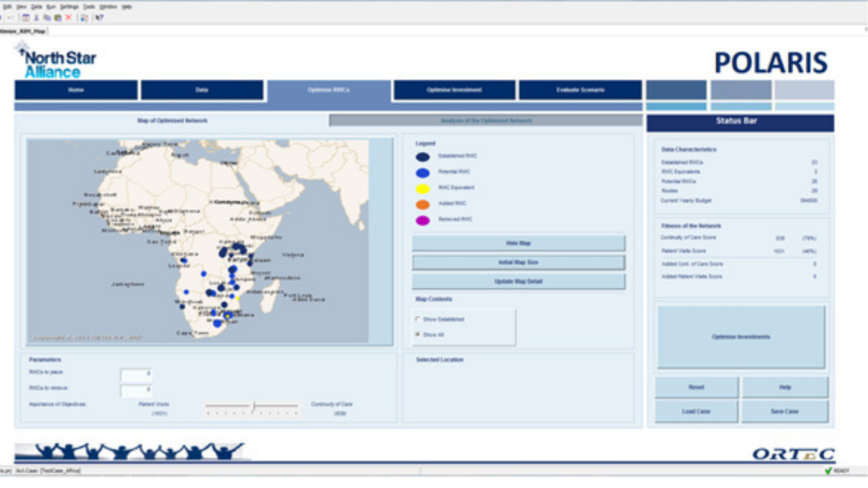The height and width of the screenshot is (488, 868).
Task: Switch to Analysis of the Optimised Network subtab
Action: click(x=486, y=121)
